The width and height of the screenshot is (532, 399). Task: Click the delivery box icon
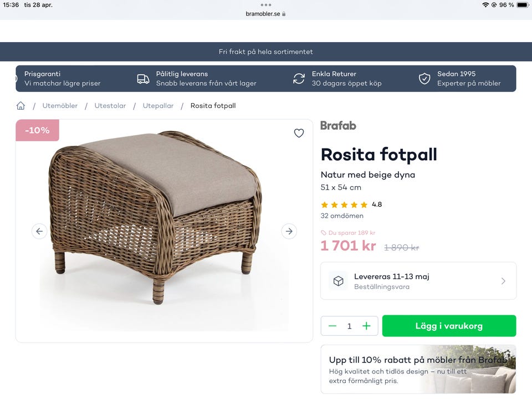[x=338, y=281]
